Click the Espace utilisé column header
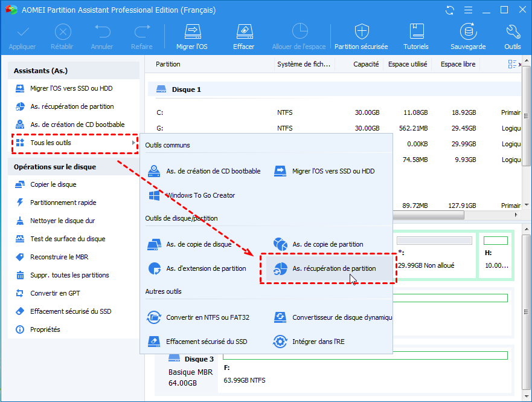The height and width of the screenshot is (402, 532). tap(408, 64)
